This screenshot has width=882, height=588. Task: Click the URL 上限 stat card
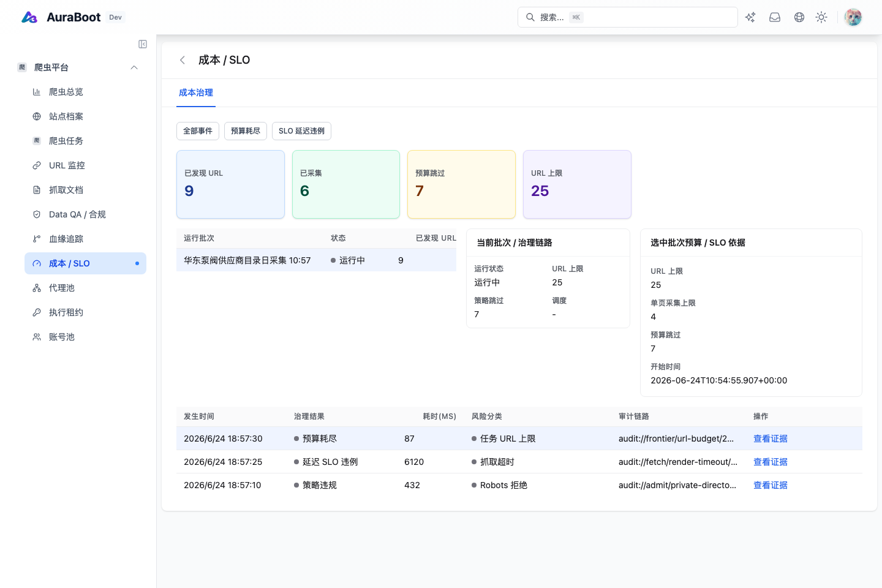click(x=577, y=184)
